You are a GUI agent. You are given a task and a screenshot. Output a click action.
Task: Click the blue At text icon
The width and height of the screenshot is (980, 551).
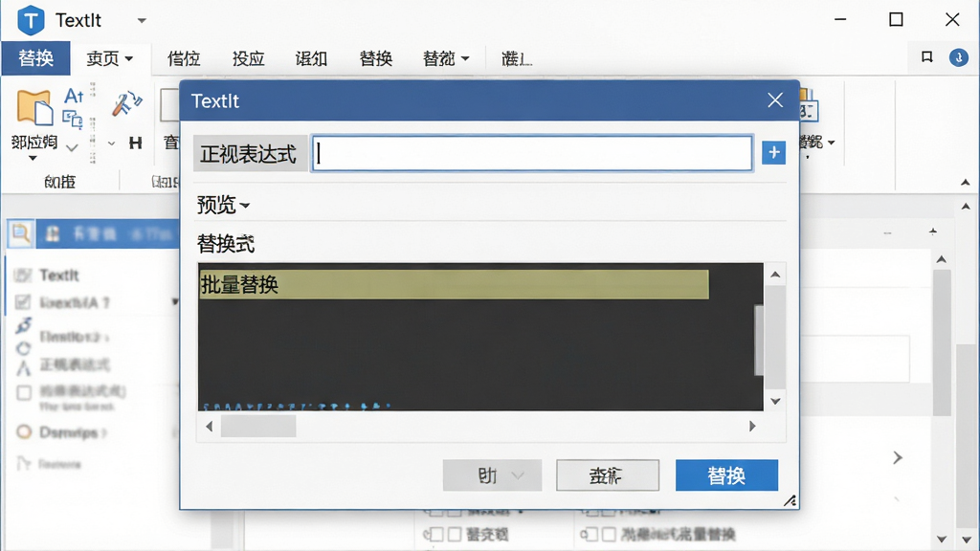pos(74,96)
